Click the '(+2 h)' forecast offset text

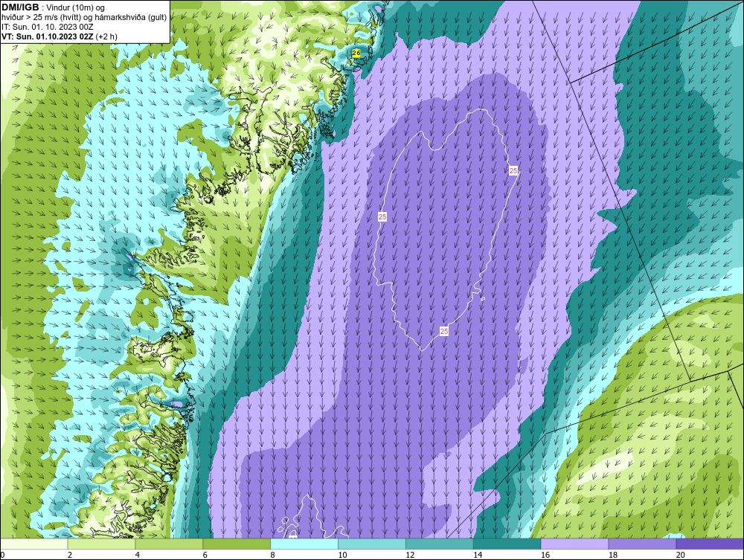pos(106,36)
